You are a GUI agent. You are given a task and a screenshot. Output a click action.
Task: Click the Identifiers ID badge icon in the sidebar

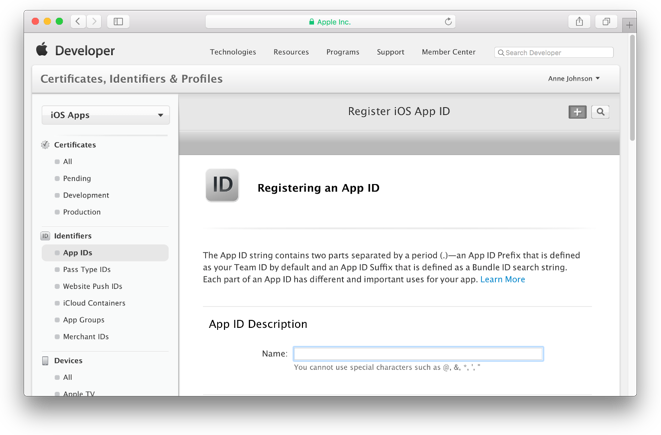pos(45,236)
